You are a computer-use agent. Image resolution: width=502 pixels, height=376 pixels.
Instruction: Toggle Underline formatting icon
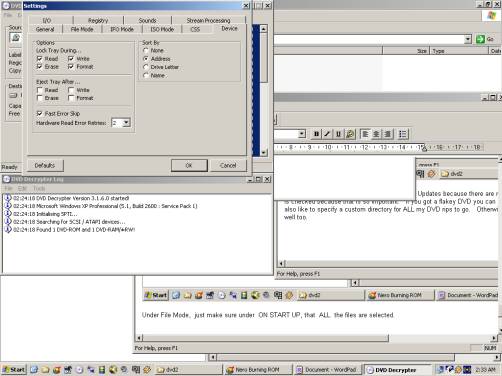338,134
